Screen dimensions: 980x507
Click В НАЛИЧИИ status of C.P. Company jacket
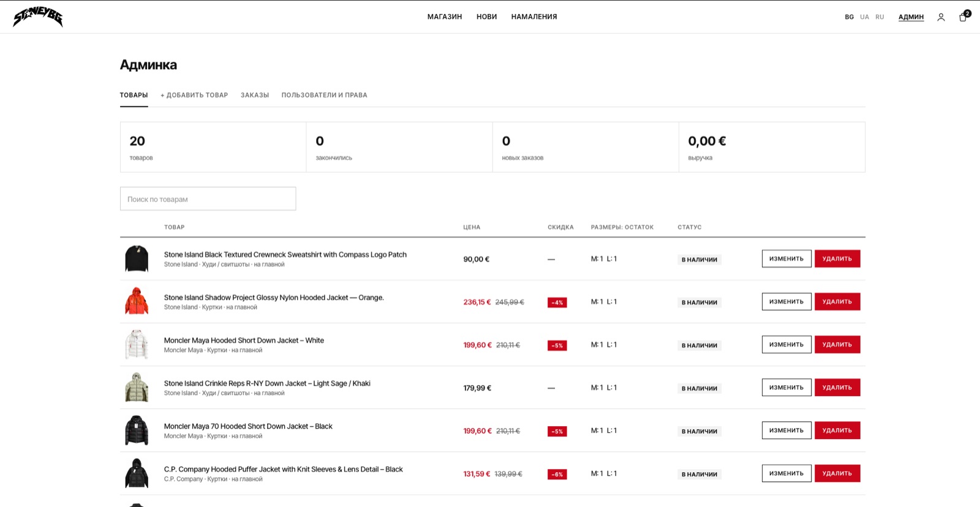[x=699, y=474]
